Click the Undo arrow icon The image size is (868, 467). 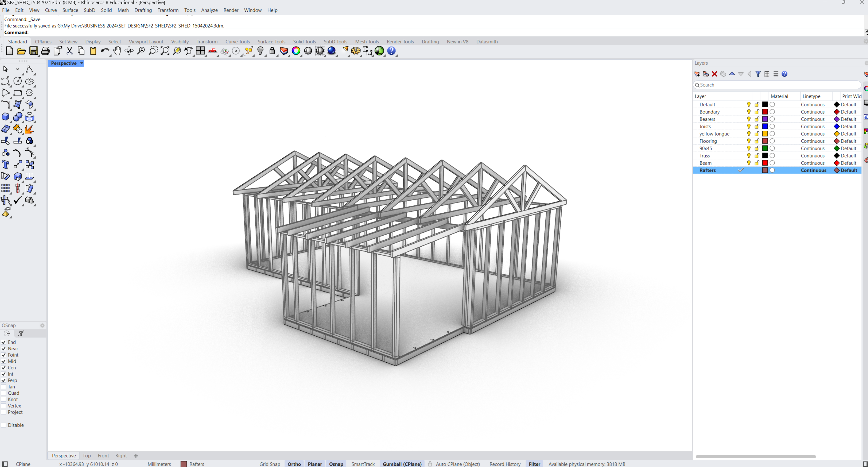(105, 51)
